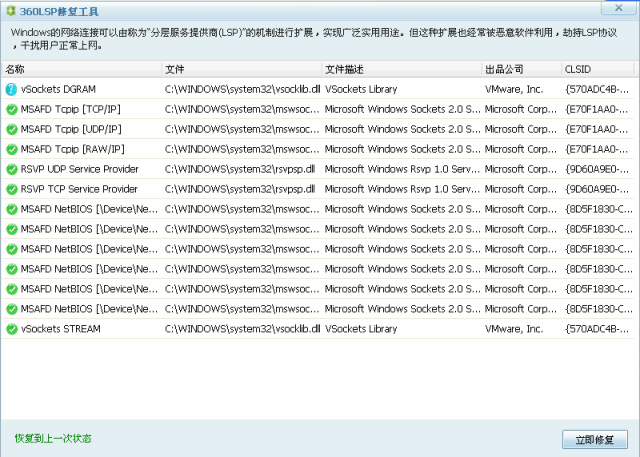The image size is (640, 457).
Task: Click the Sockets 2.0 description in MSAFD Tcpip [RAW/IP] row
Action: 402,149
